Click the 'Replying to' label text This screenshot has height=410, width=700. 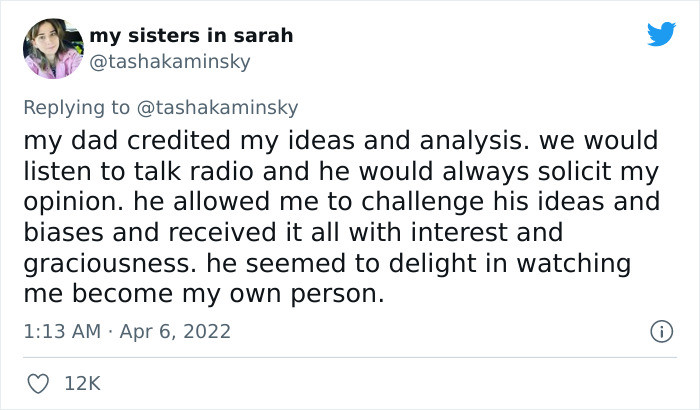tap(76, 107)
